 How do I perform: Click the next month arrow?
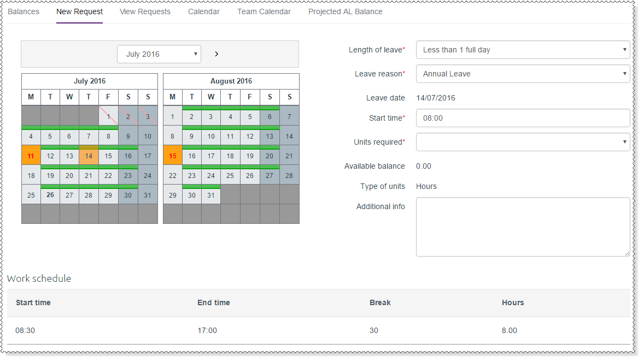click(x=216, y=54)
